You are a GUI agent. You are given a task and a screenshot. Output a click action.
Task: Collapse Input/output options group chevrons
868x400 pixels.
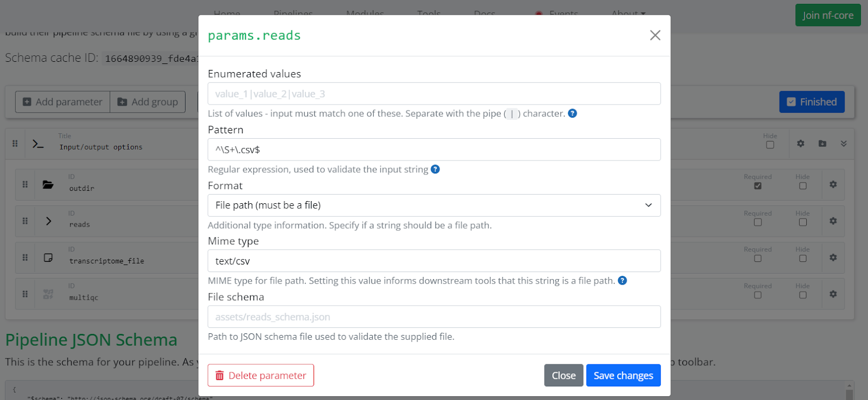pos(844,144)
